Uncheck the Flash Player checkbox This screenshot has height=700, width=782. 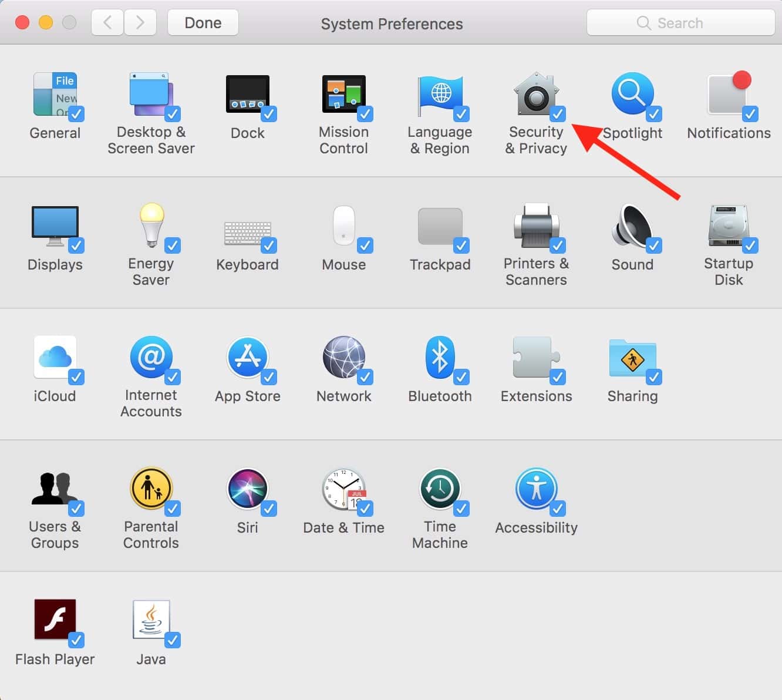tap(76, 640)
